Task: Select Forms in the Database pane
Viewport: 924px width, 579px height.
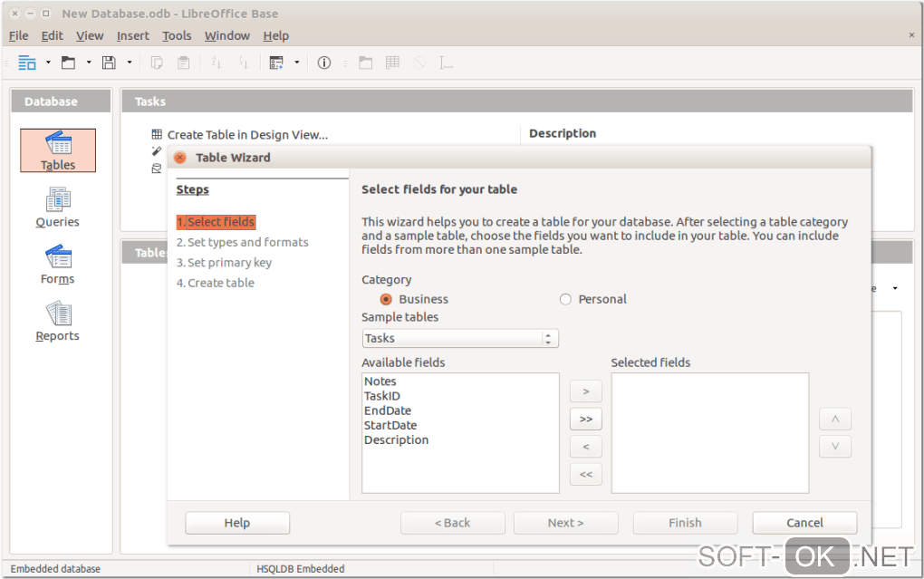Action: pos(58,265)
